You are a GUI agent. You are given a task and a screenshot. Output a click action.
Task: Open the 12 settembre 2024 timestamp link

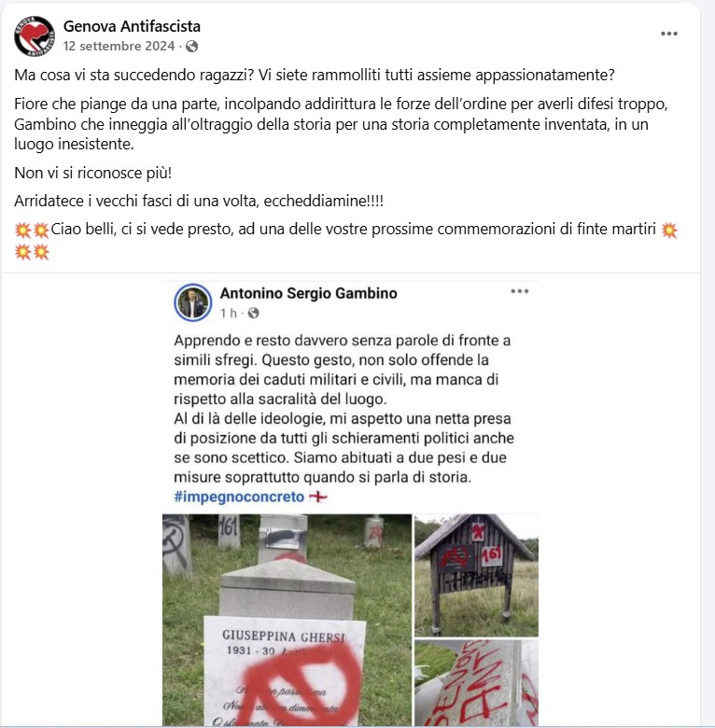point(119,46)
